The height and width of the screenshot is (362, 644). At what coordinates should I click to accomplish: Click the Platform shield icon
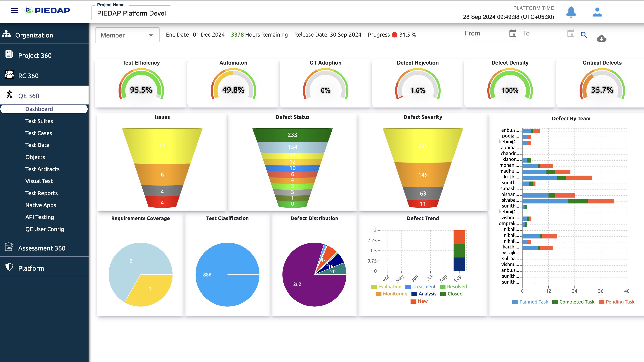pos(9,267)
